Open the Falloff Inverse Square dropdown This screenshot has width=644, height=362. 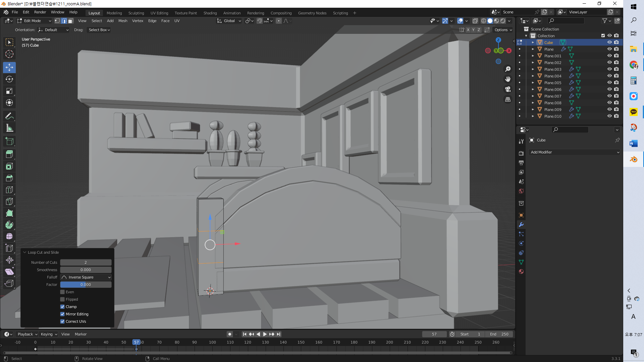[x=86, y=277]
